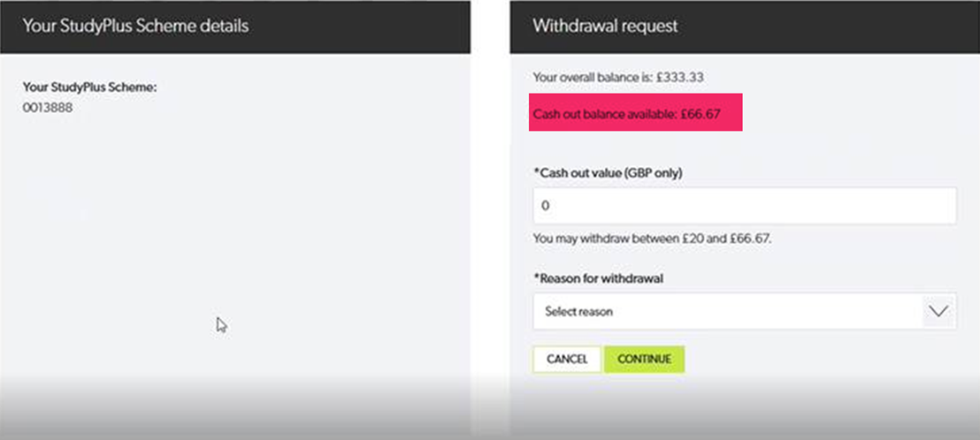
Task: Click the Withdrawal request panel header
Action: [745, 27]
